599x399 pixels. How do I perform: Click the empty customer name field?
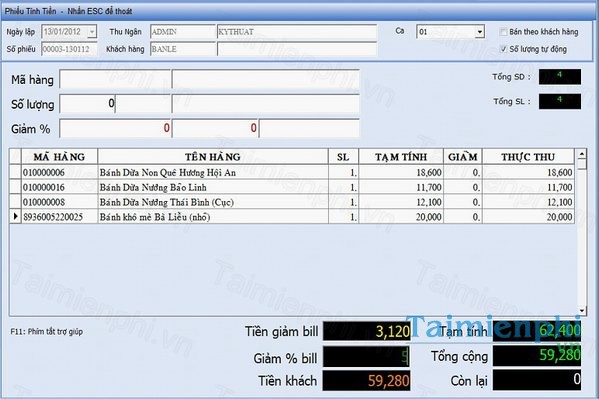coord(297,49)
